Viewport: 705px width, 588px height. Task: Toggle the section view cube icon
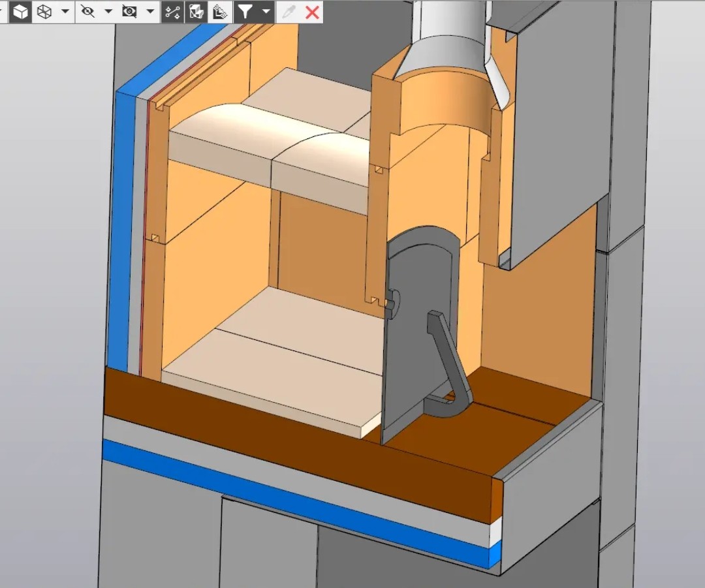pos(196,12)
